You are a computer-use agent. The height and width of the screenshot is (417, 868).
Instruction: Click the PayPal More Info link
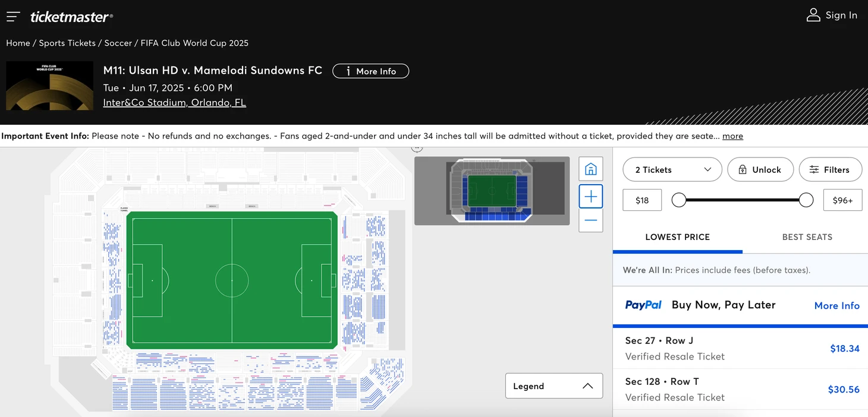click(x=836, y=305)
